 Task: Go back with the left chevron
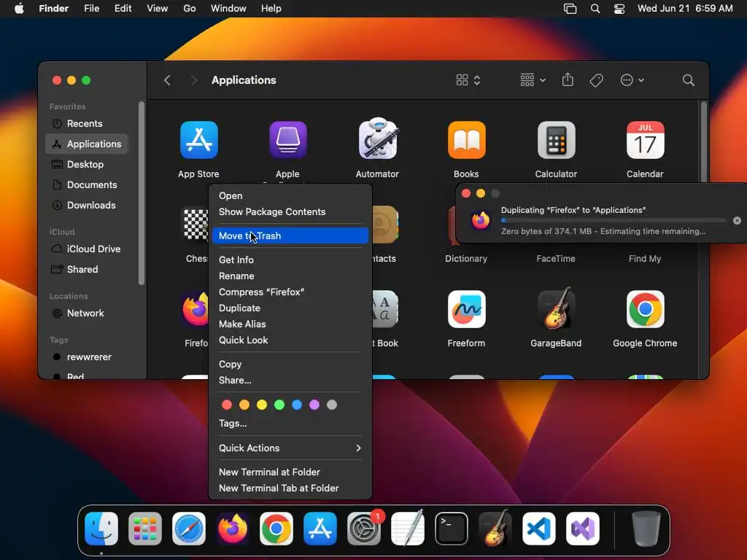(x=167, y=80)
